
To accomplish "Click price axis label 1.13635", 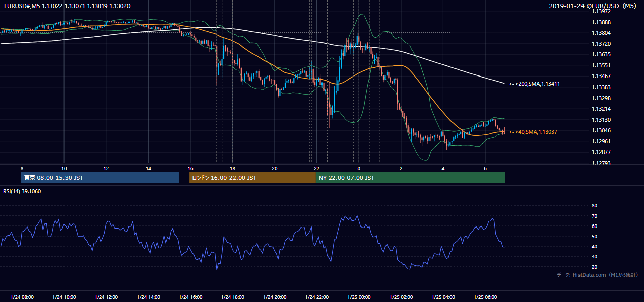I will click(x=601, y=54).
